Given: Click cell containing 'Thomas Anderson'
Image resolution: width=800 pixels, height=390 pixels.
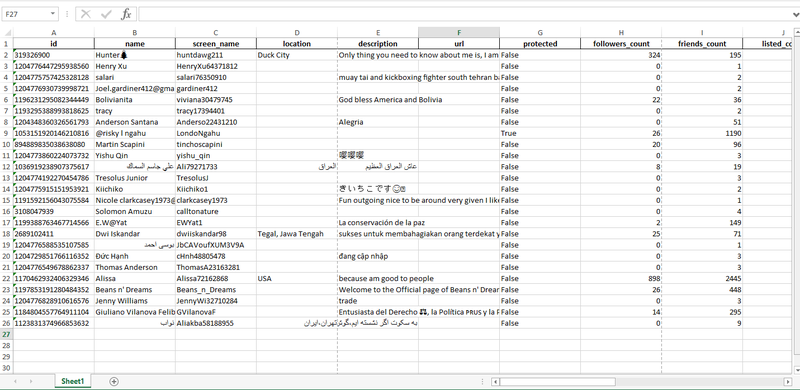Looking at the screenshot, I should pyautogui.click(x=135, y=267).
